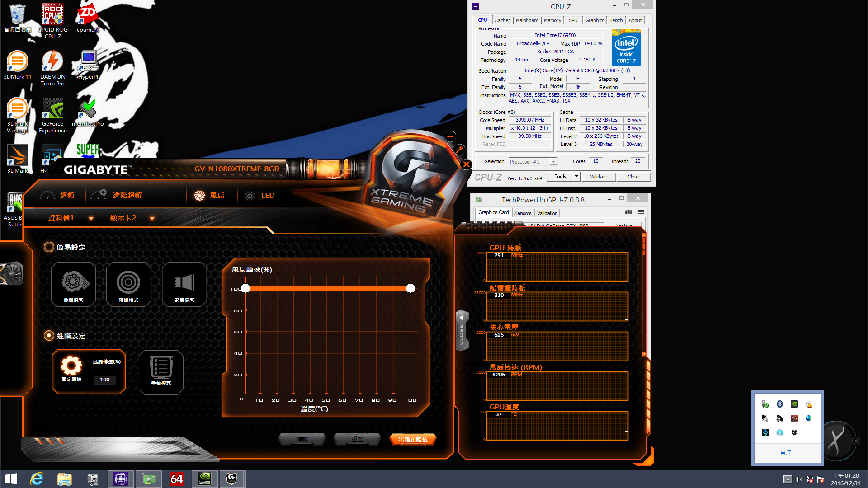Click safely remove hardware USB tray icon
The width and height of the screenshot is (868, 488).
(765, 404)
